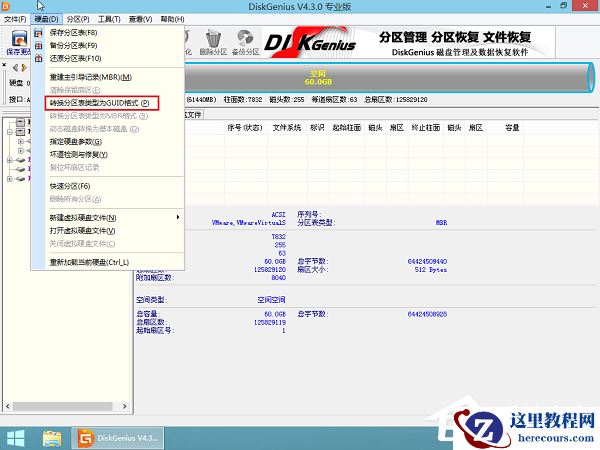Click the 还原分区表 icon in menu

pos(38,58)
